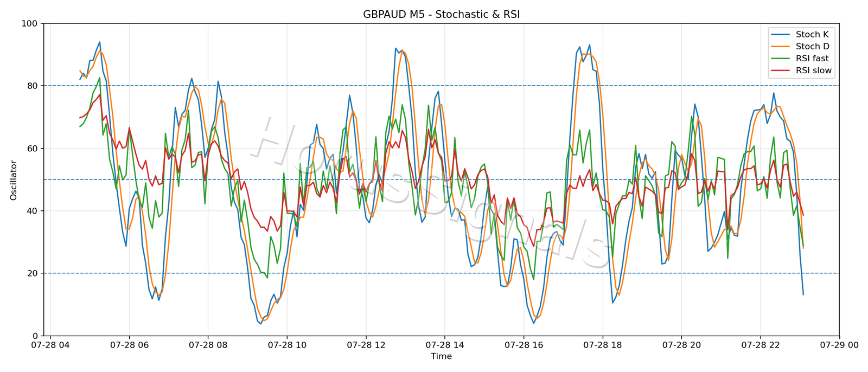Click the x-axis tick 07-28 06

tap(129, 345)
